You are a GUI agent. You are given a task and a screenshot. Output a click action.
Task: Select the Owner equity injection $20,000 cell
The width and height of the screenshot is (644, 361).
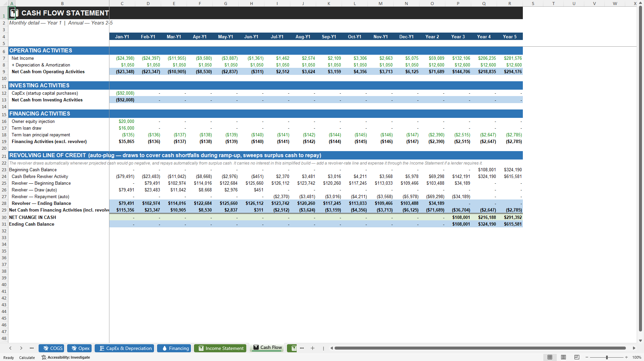click(122, 121)
